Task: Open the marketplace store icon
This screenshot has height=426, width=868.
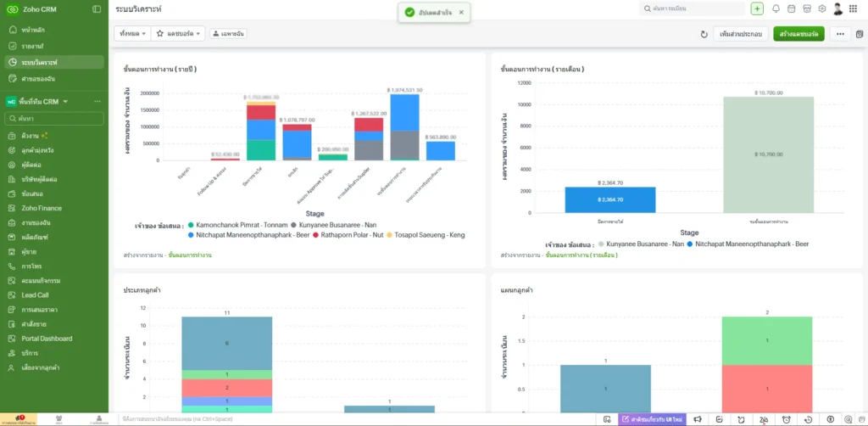Action: coord(807,8)
